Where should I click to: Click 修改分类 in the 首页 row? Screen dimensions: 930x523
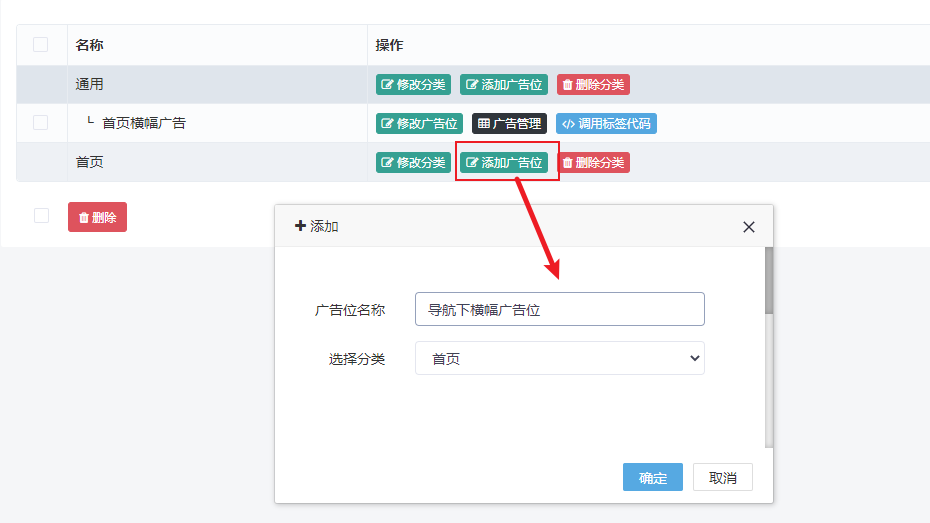[413, 162]
